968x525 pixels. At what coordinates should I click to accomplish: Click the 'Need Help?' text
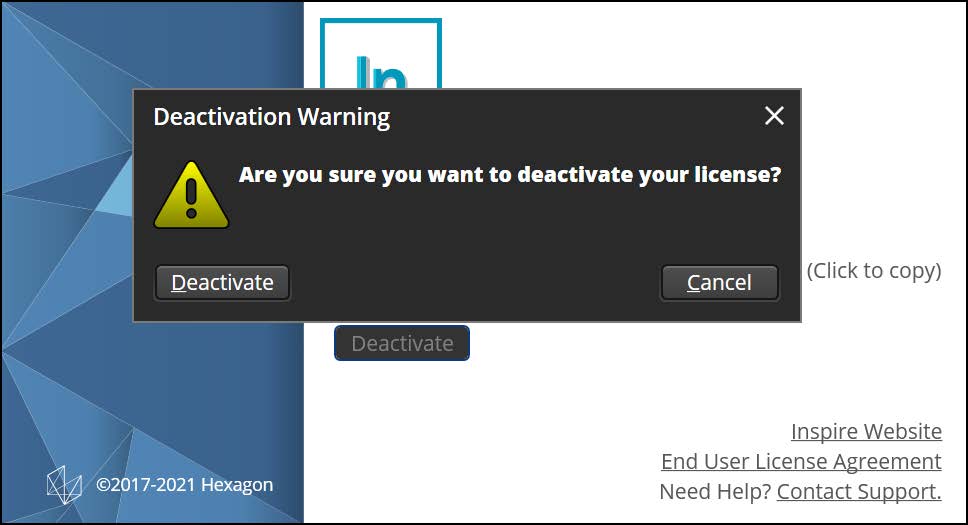[x=716, y=492]
